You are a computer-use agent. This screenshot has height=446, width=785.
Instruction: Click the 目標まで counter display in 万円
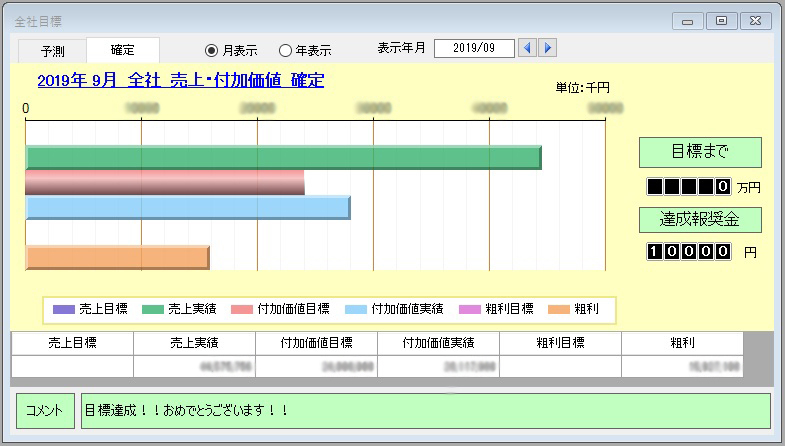pos(689,187)
